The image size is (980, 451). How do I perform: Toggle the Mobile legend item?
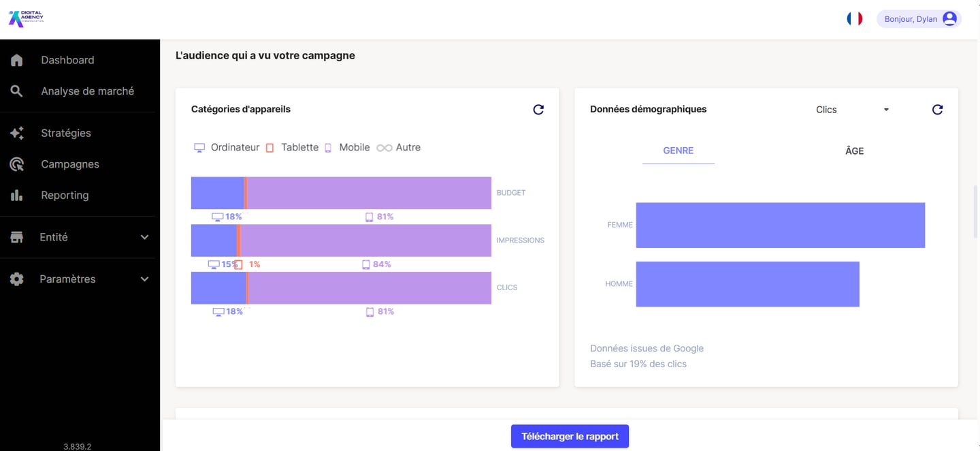pyautogui.click(x=347, y=147)
